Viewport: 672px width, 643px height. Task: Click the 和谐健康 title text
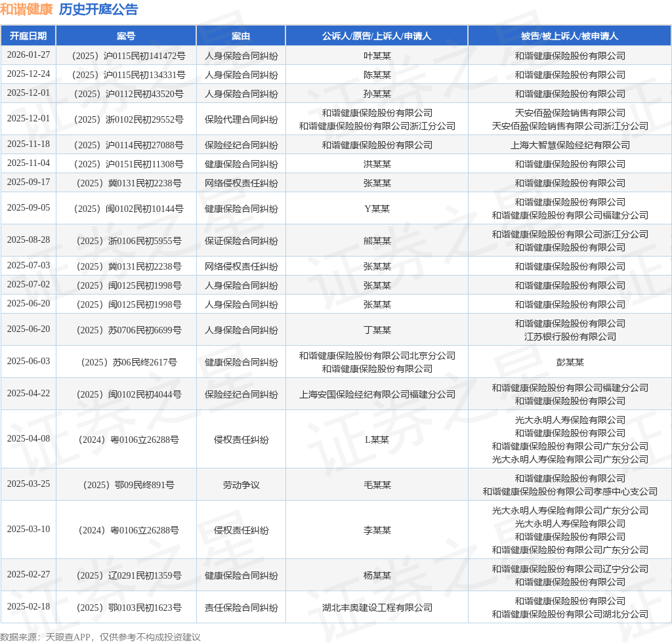26,9
